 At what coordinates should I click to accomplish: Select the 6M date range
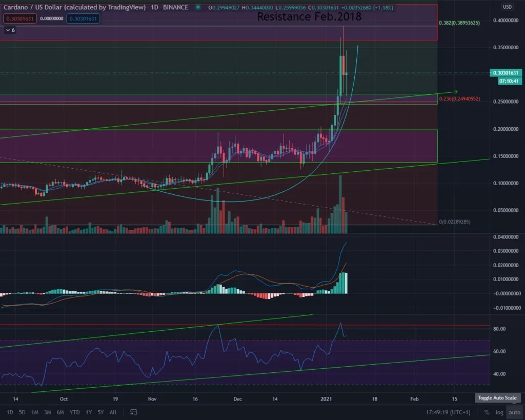pos(60,412)
